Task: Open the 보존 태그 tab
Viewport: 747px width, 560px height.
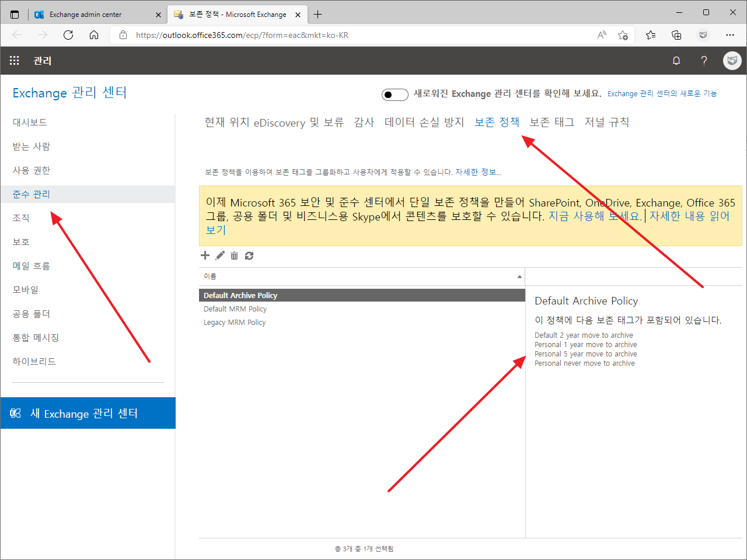Action: [x=552, y=122]
